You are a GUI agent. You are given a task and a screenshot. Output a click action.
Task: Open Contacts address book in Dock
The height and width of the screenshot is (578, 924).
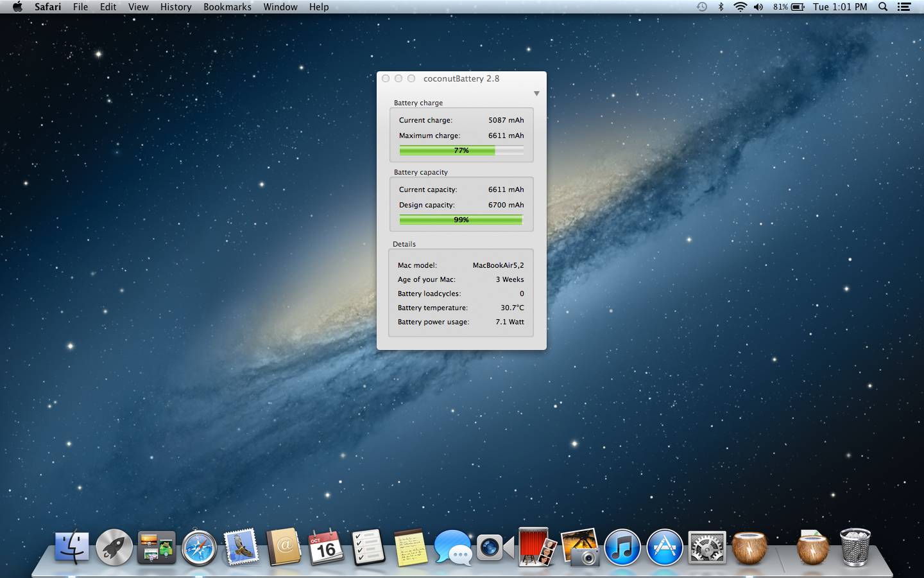pos(284,547)
